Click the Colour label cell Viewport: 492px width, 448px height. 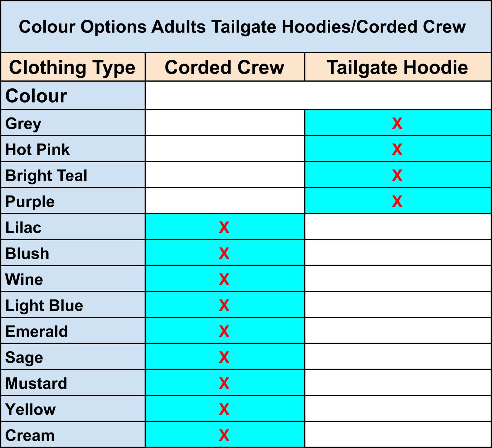click(x=73, y=96)
